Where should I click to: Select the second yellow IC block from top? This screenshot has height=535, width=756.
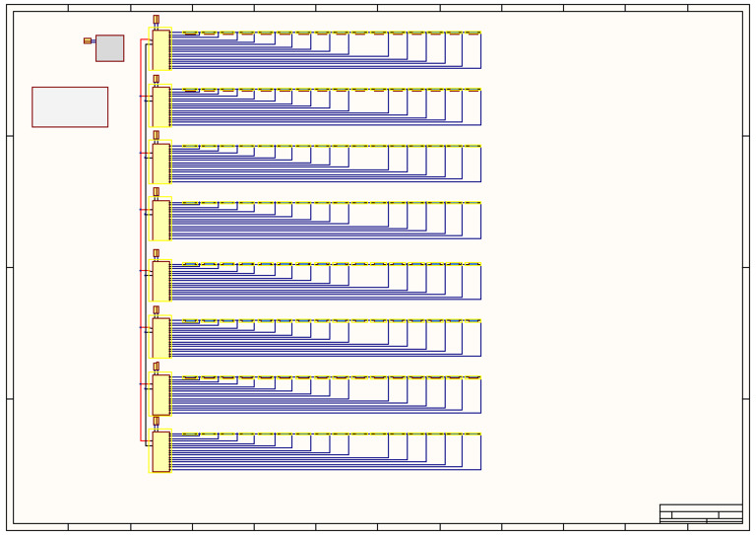coord(161,106)
